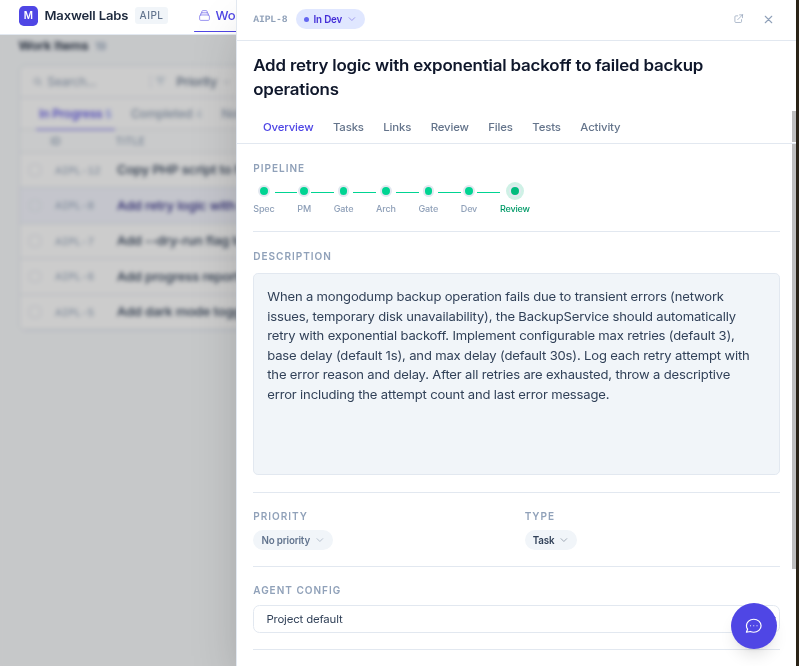The height and width of the screenshot is (666, 799).
Task: Switch to the Tasks tab
Action: click(x=348, y=127)
